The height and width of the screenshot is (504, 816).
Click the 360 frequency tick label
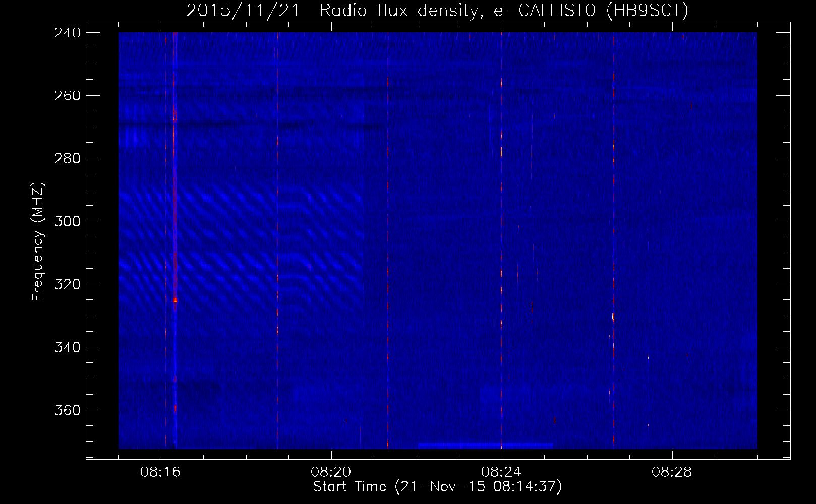point(67,410)
